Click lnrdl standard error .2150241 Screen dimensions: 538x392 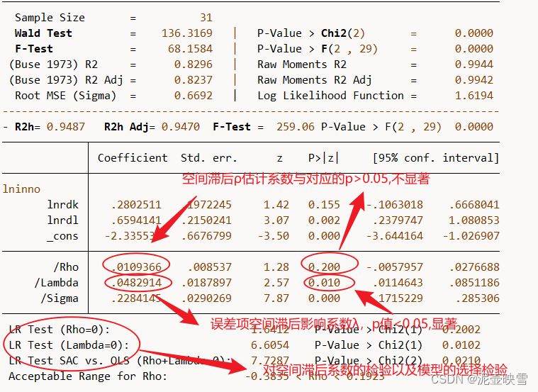206,220
